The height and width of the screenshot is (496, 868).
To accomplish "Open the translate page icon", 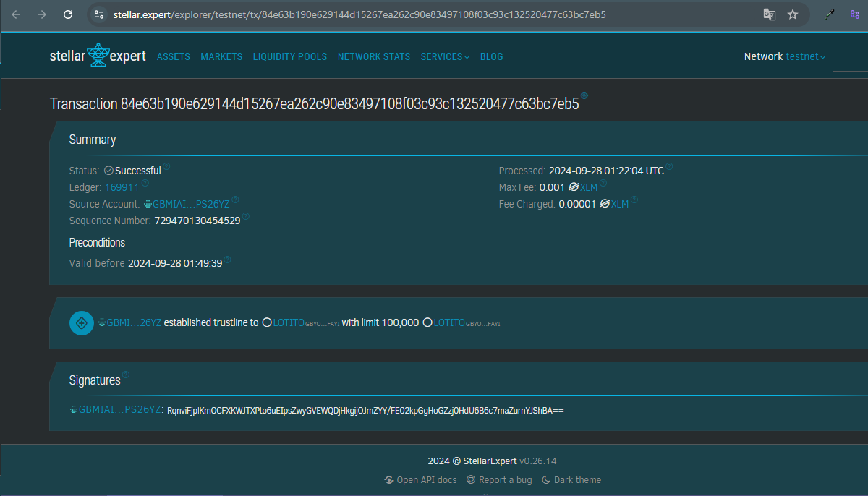I will 770,14.
